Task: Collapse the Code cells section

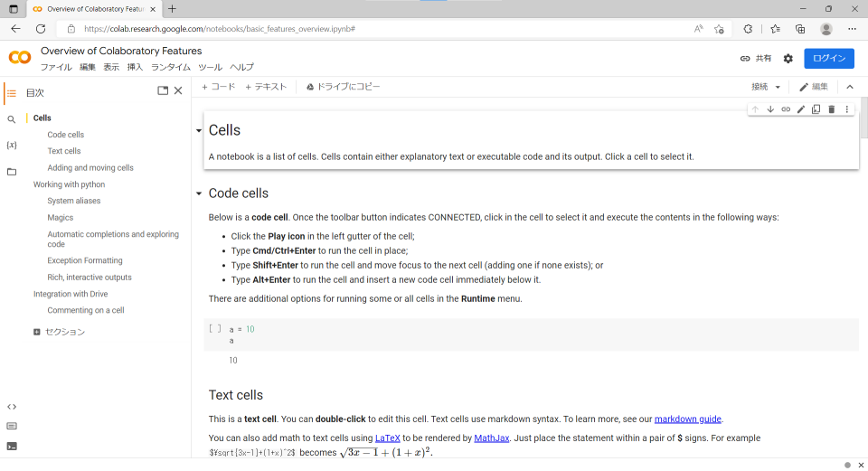Action: point(199,193)
